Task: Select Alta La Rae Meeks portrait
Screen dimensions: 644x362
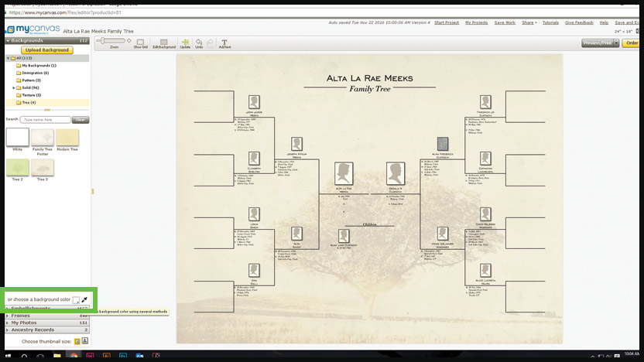Action: pyautogui.click(x=344, y=173)
